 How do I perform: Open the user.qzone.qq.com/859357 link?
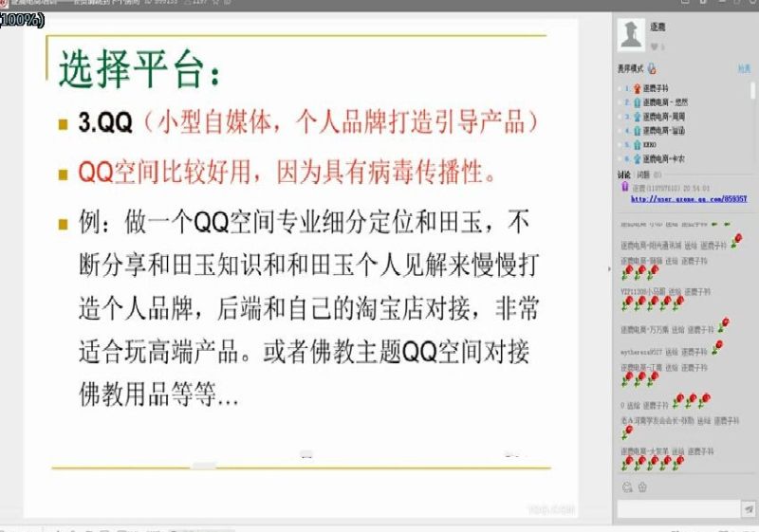(689, 199)
